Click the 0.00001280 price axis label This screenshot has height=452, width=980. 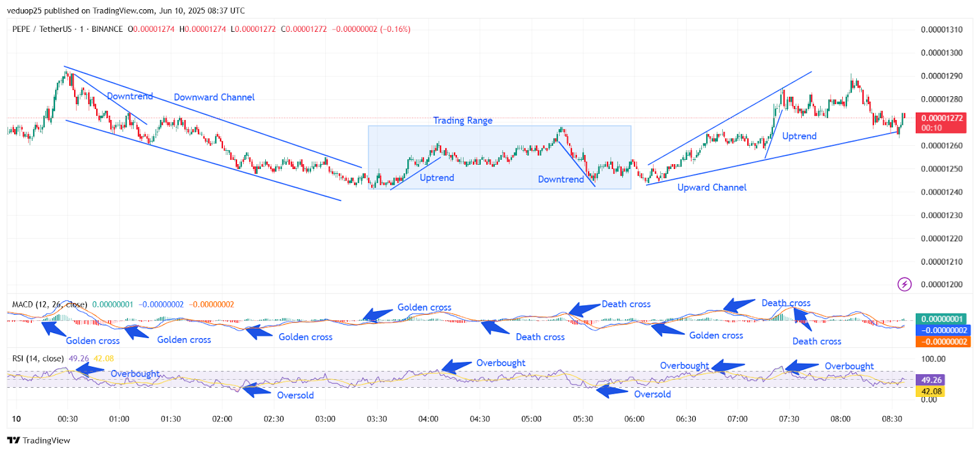tap(941, 99)
